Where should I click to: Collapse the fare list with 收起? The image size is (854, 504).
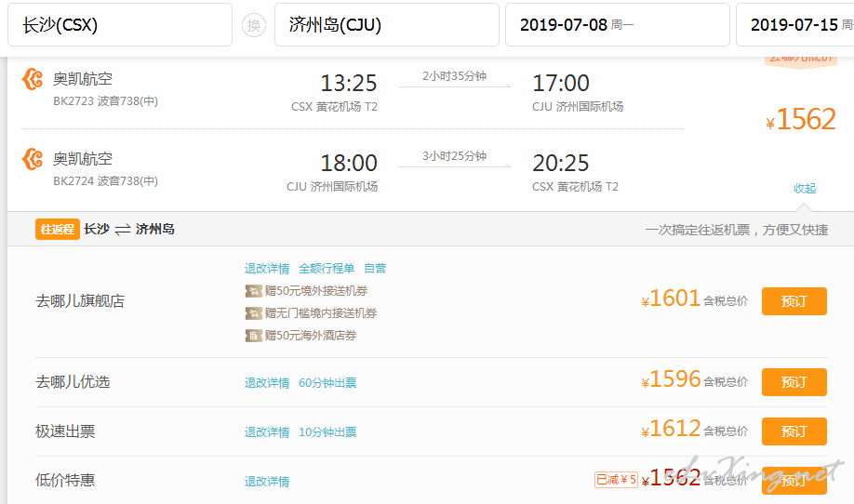[805, 189]
